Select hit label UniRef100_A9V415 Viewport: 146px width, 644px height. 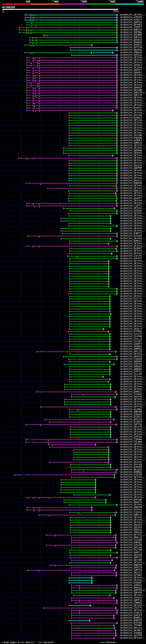pos(131,357)
